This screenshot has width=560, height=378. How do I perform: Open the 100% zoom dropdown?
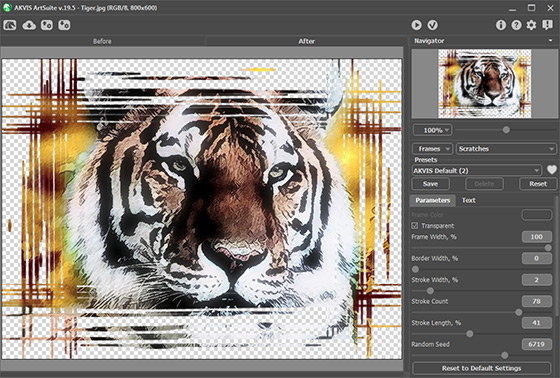pos(432,130)
